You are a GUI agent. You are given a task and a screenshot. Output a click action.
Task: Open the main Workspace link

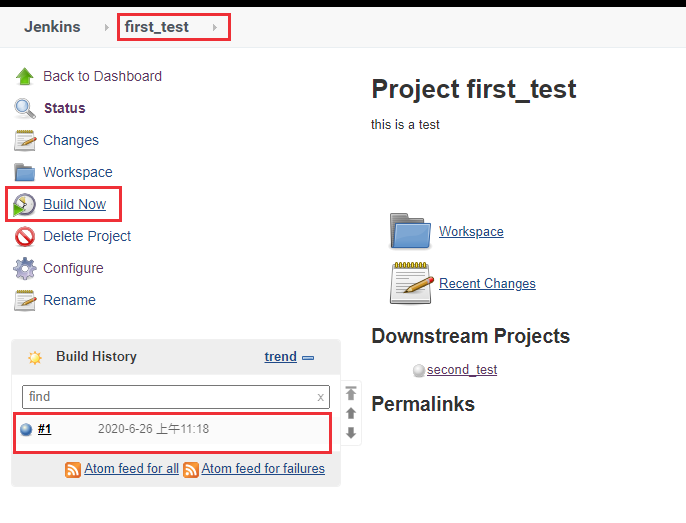[x=471, y=232]
